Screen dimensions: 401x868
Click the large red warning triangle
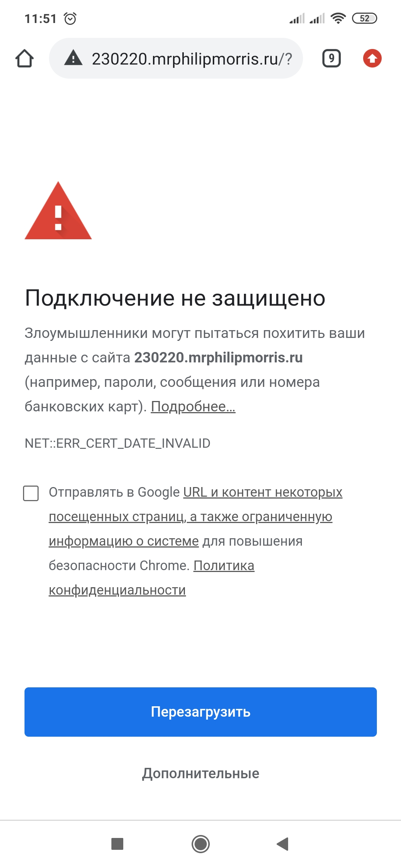pyautogui.click(x=58, y=211)
